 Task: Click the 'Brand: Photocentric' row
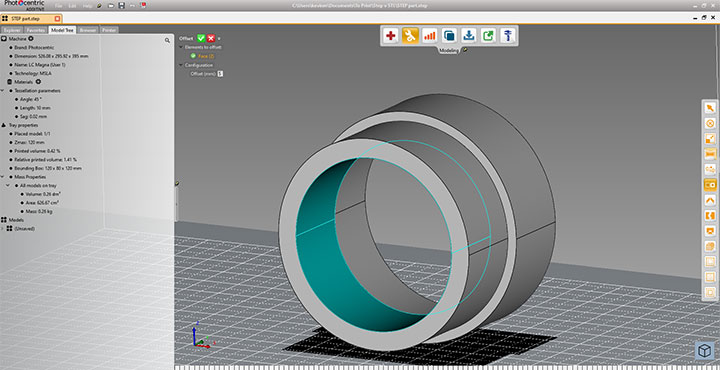34,47
